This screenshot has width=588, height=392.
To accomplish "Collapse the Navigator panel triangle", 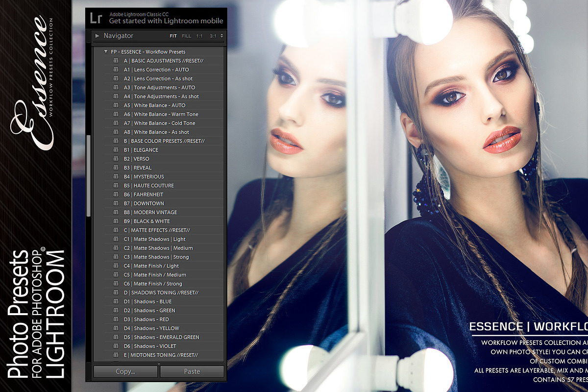I will click(98, 36).
